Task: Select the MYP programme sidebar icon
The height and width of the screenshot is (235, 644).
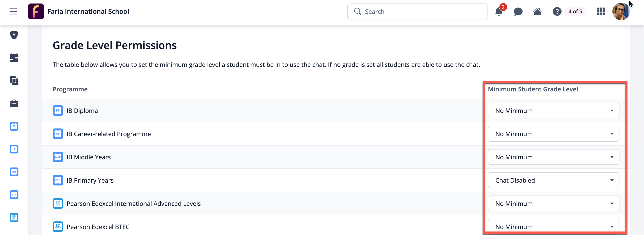Action: [x=14, y=172]
